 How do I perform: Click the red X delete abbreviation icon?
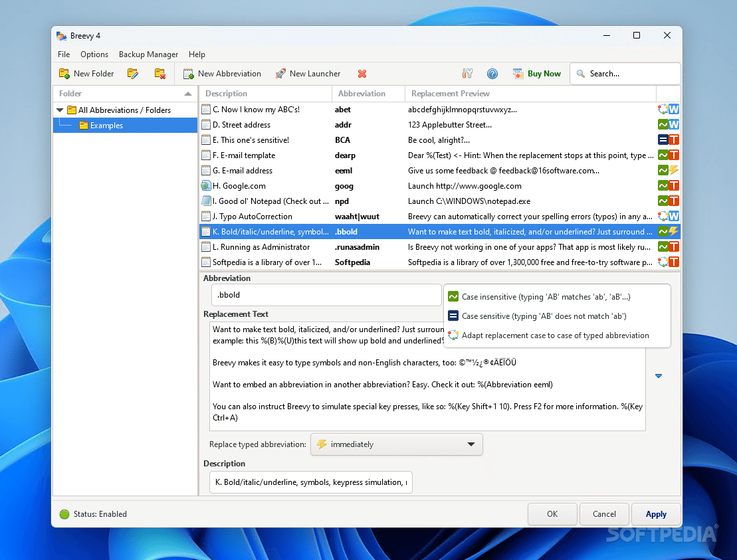[362, 74]
